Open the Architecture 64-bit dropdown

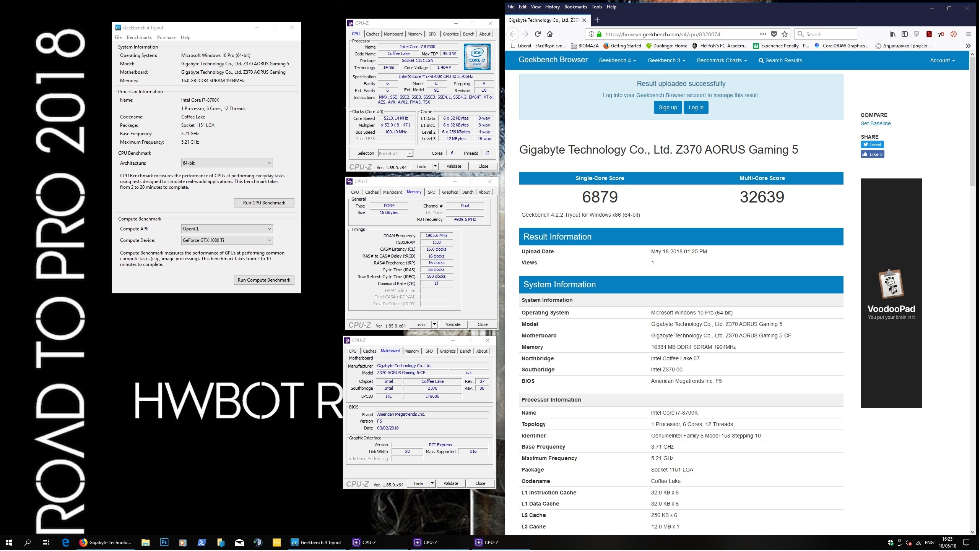click(x=228, y=164)
